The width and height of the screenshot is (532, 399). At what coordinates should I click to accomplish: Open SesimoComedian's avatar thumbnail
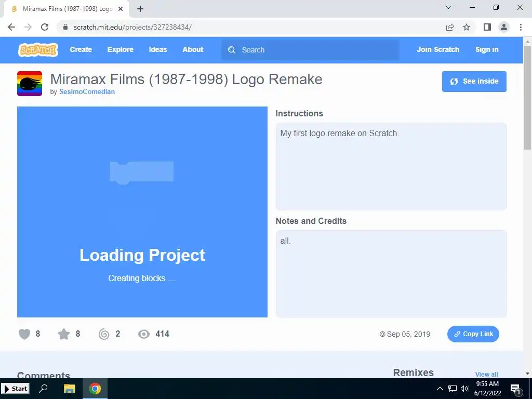(x=30, y=84)
